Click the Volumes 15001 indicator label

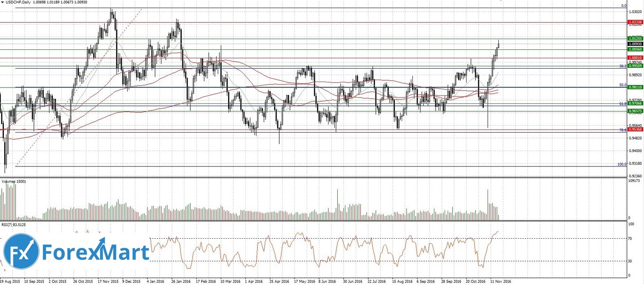coord(14,182)
